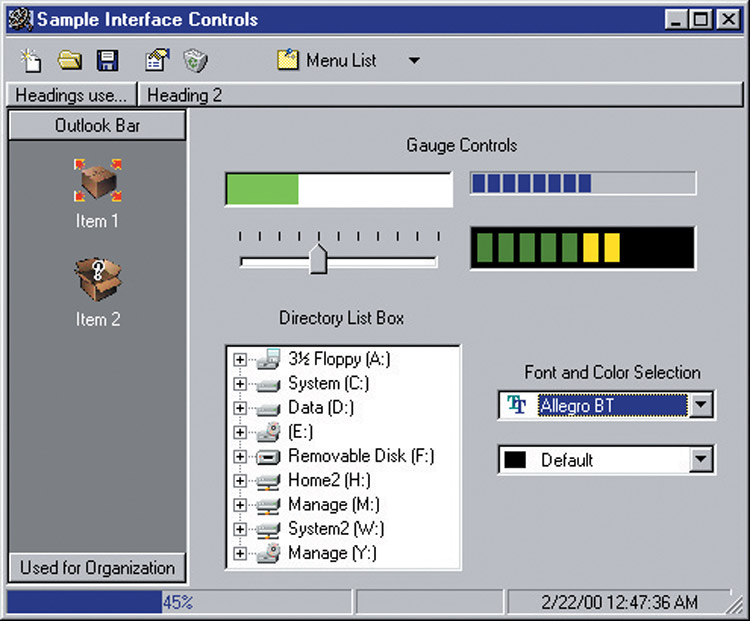
Task: Click the Outlook Bar group button
Action: click(x=97, y=125)
